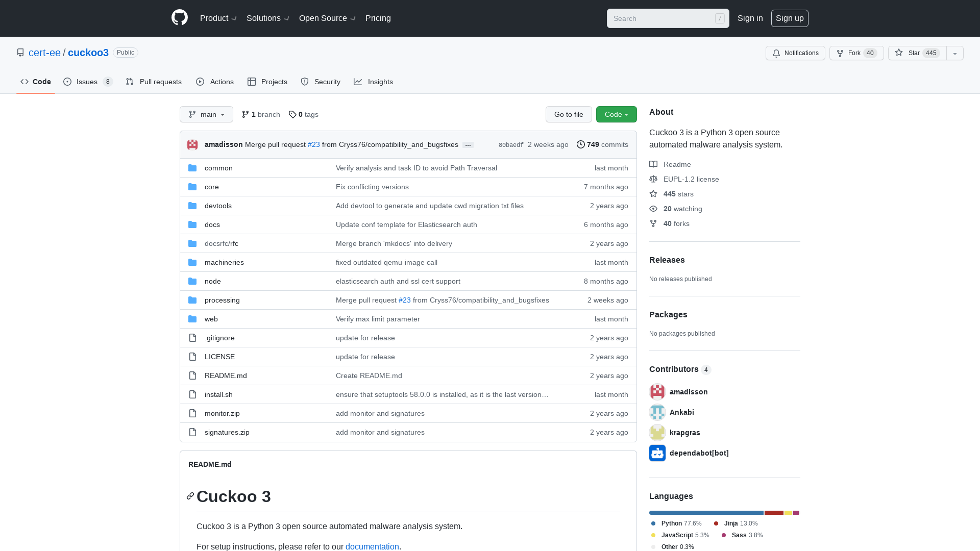Open the Pricing link
980x551 pixels.
(x=378, y=18)
